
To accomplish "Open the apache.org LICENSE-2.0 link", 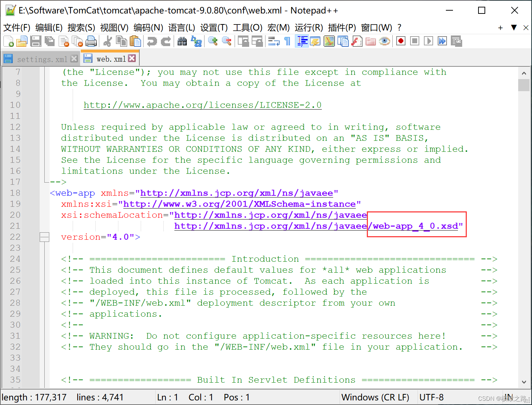I will coord(203,105).
